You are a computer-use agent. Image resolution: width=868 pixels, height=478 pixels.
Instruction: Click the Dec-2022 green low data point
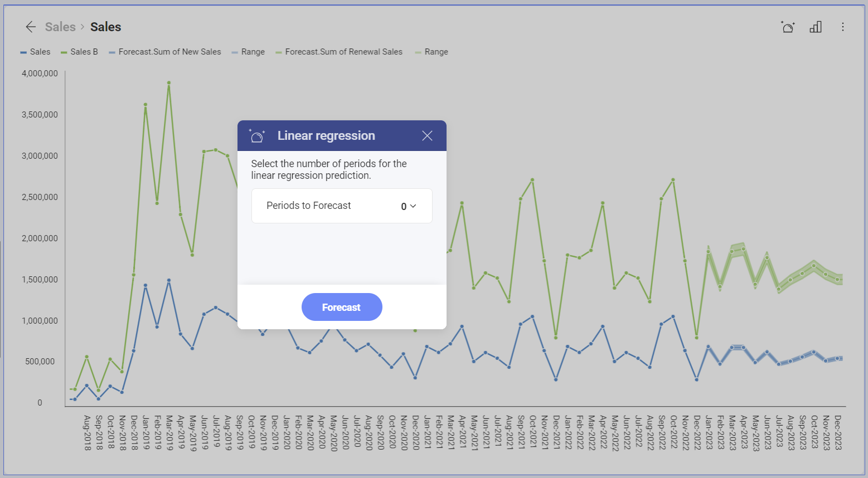coord(697,338)
